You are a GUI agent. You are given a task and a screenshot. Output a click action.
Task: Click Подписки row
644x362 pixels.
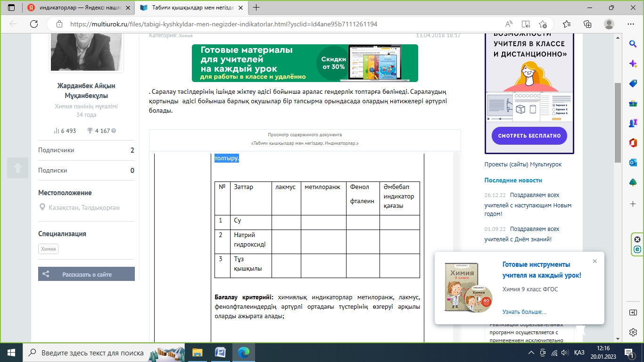click(86, 171)
